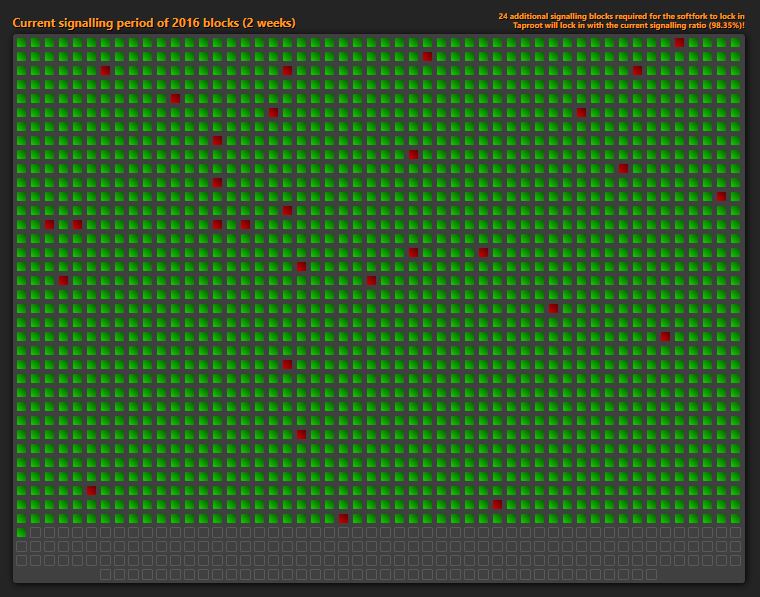Click the "Taproot will lock in" ratio text
The width and height of the screenshot is (760, 597).
point(628,25)
